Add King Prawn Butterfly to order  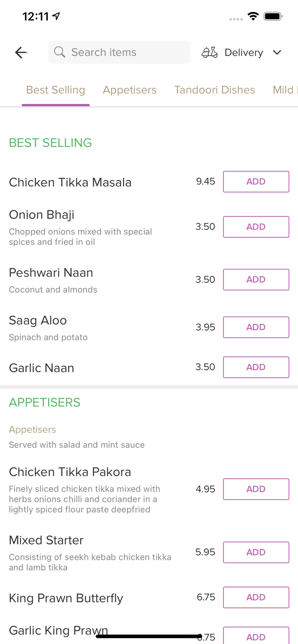(256, 597)
